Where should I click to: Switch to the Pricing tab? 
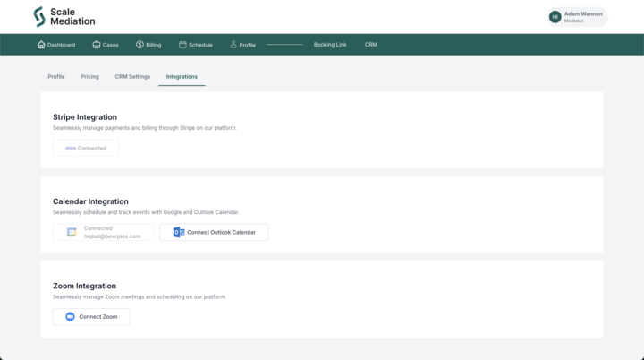coord(89,77)
